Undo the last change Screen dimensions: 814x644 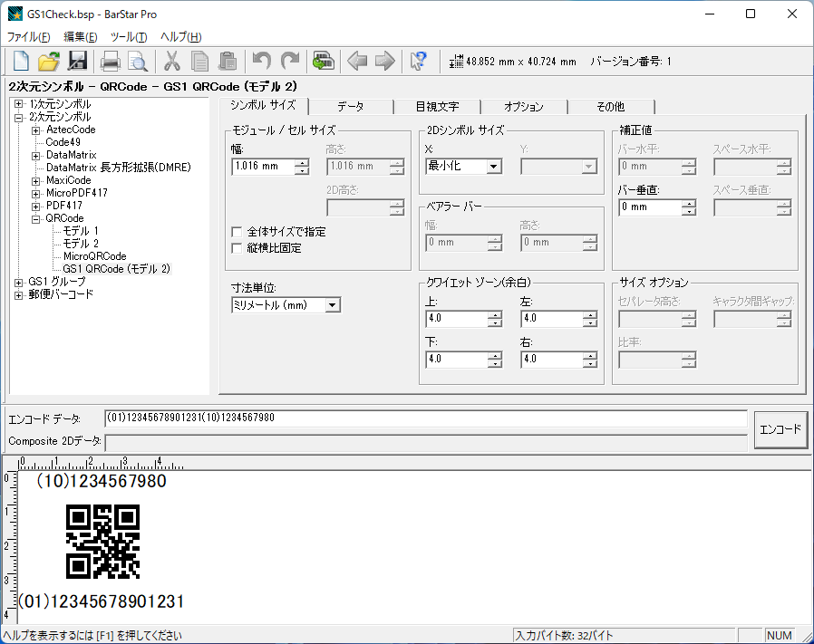point(262,61)
